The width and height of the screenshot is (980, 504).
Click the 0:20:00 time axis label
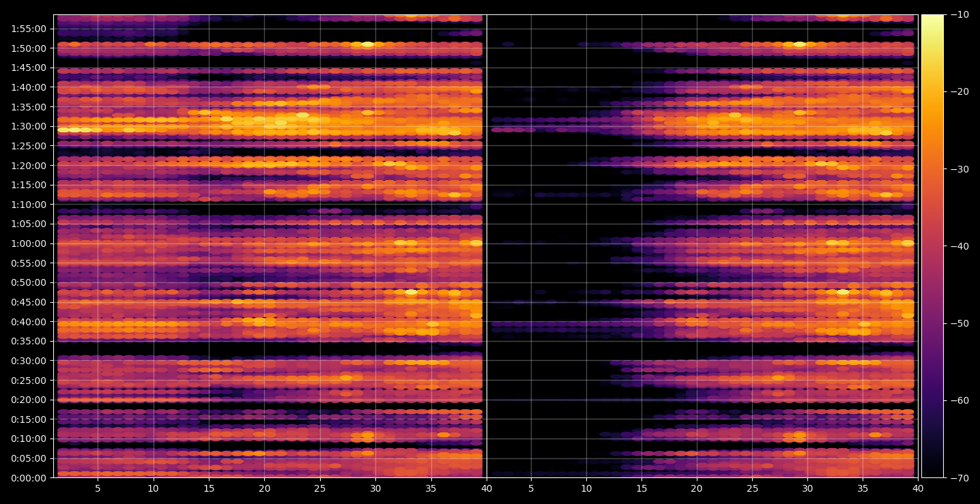click(29, 400)
